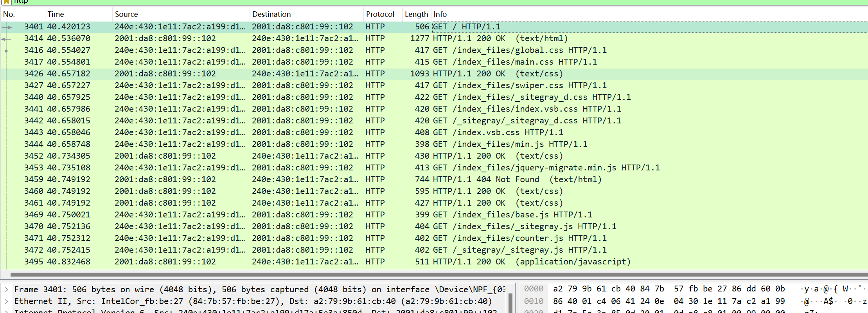Image resolution: width=868 pixels, height=313 pixels.
Task: Select packet 3440 GET /index_files/_sitegray_d.css
Action: (434, 97)
